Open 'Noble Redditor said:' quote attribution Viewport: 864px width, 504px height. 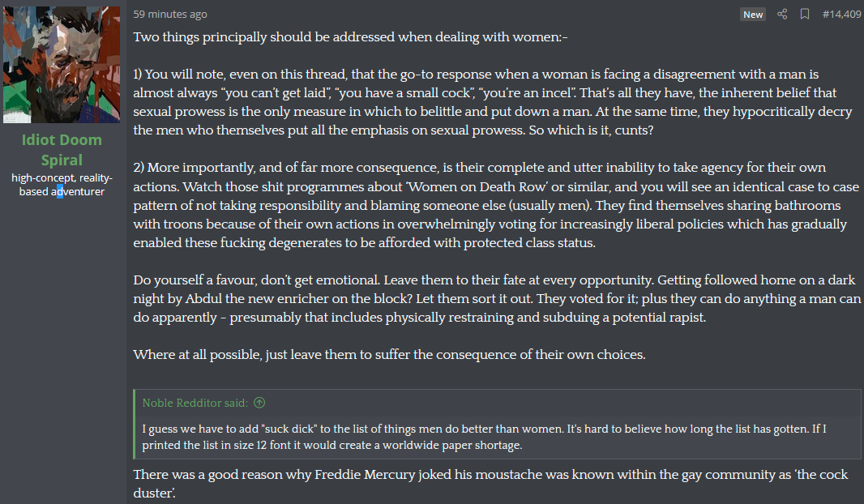pyautogui.click(x=195, y=403)
